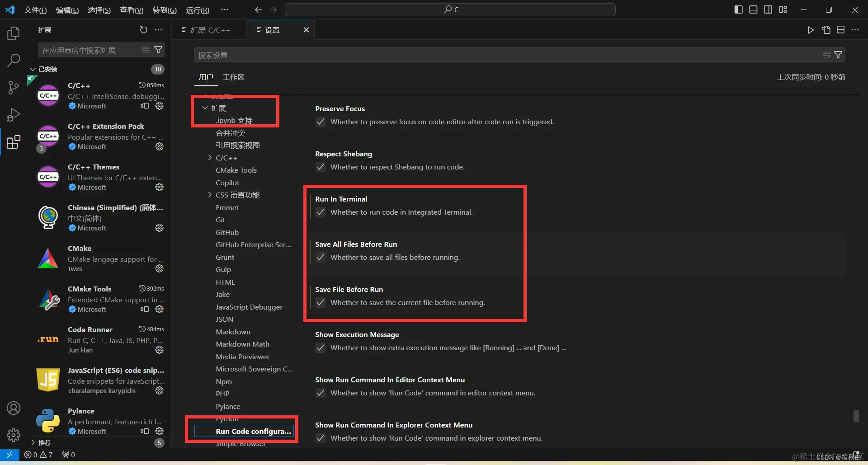868x465 pixels.
Task: Uncheck Preserve Focus setting
Action: (321, 122)
